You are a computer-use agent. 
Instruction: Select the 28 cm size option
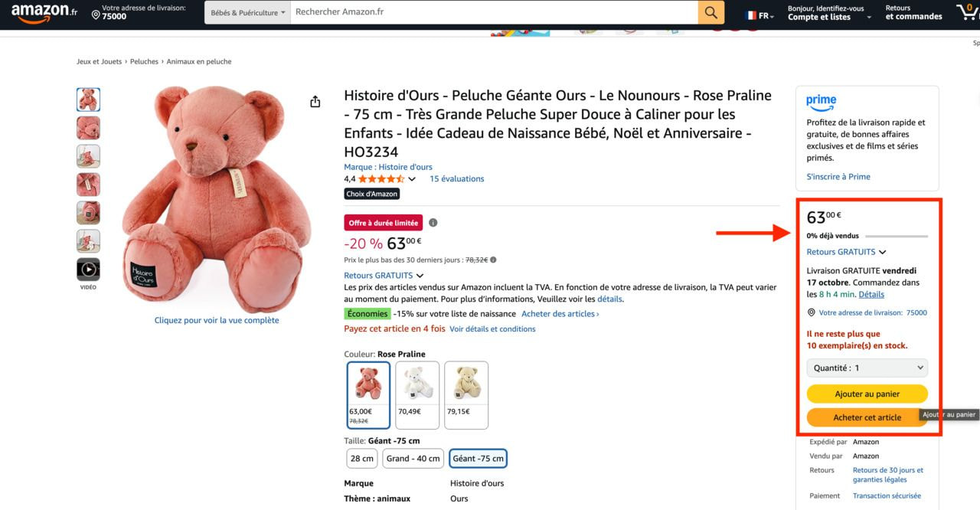(362, 459)
